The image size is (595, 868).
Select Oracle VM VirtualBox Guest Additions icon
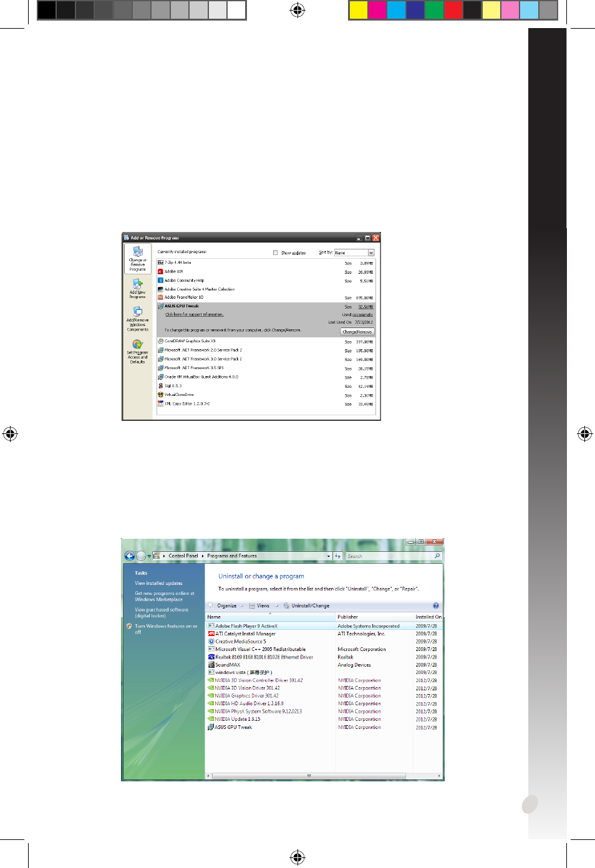[x=160, y=377]
